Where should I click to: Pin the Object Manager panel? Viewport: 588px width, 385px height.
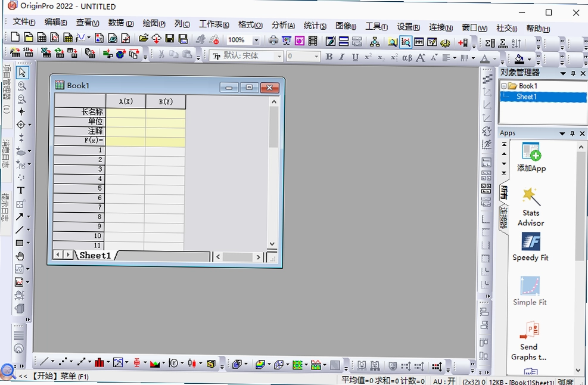pos(573,73)
